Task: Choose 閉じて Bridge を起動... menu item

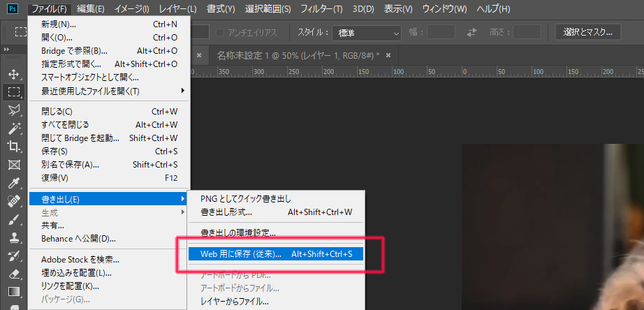Action: click(109, 138)
